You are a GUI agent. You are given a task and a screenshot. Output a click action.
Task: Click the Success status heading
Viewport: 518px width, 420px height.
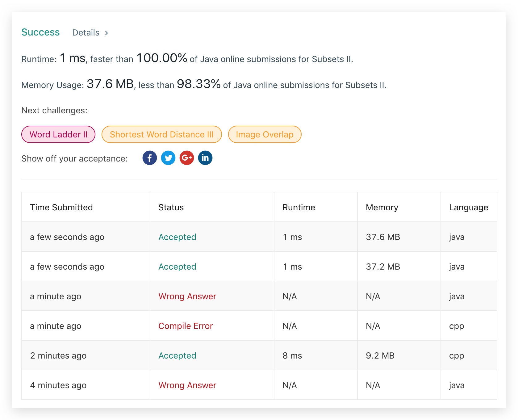click(40, 32)
